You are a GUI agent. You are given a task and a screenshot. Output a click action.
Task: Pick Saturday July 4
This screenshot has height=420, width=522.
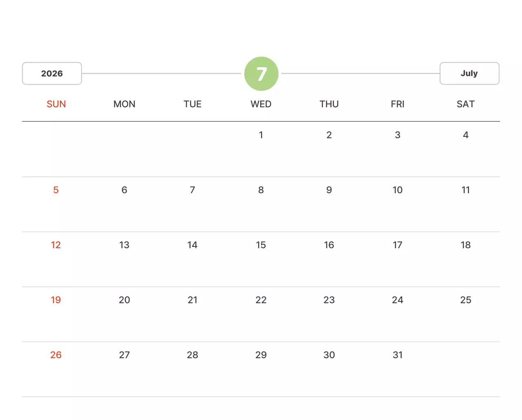465,135
